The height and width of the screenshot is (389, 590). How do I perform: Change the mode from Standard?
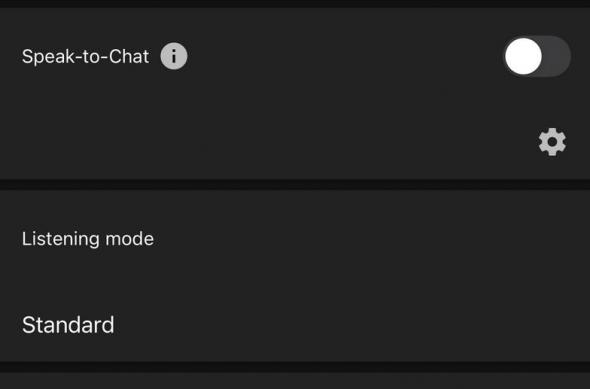click(68, 325)
